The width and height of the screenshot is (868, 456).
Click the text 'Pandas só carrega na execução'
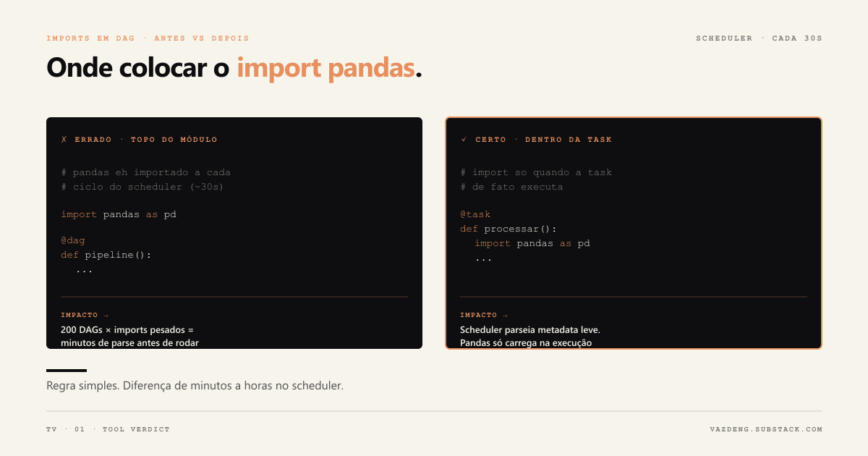[x=526, y=343]
